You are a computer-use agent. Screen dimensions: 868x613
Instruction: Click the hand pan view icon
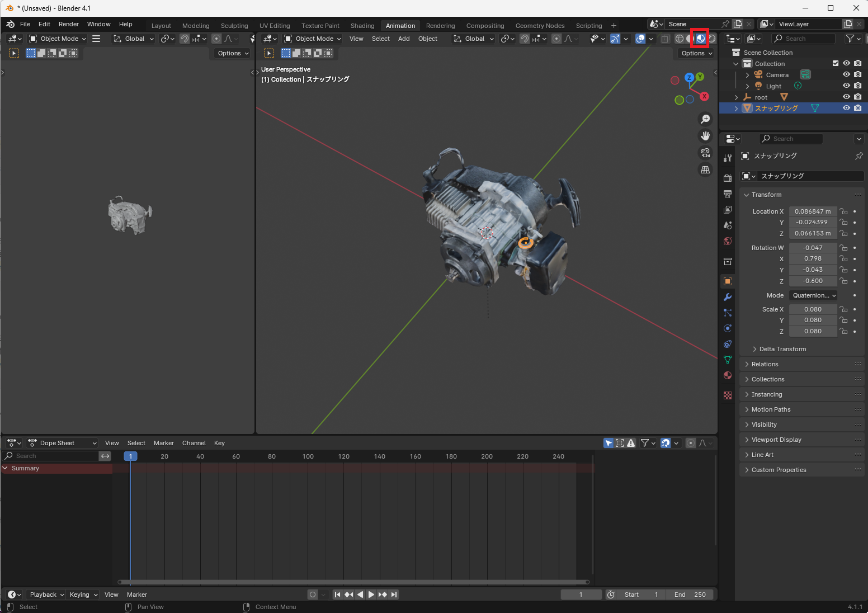[705, 136]
